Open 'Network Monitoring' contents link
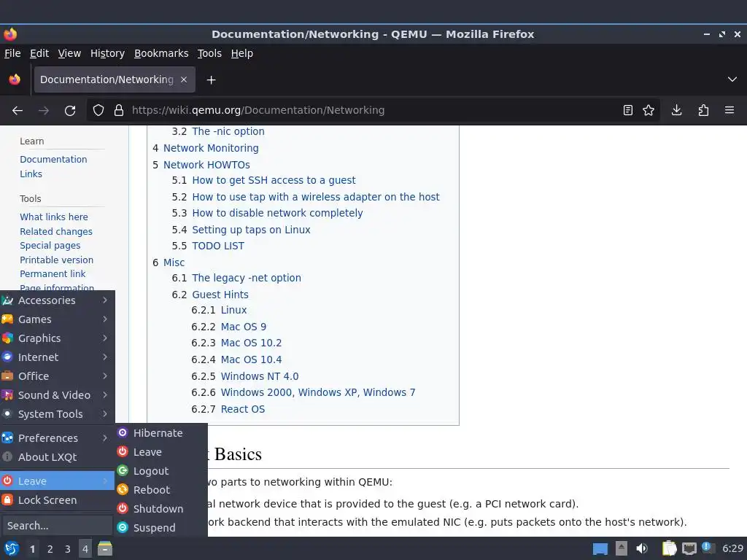This screenshot has height=560, width=747. point(211,148)
